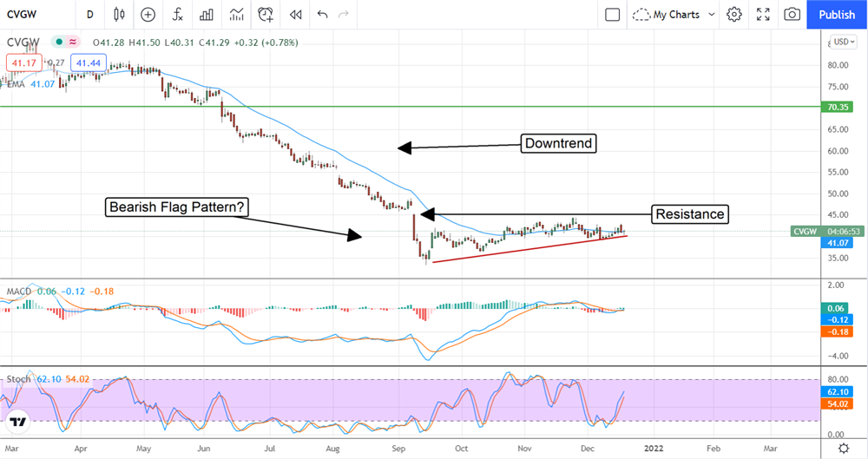Select the layout square icon

[612, 15]
